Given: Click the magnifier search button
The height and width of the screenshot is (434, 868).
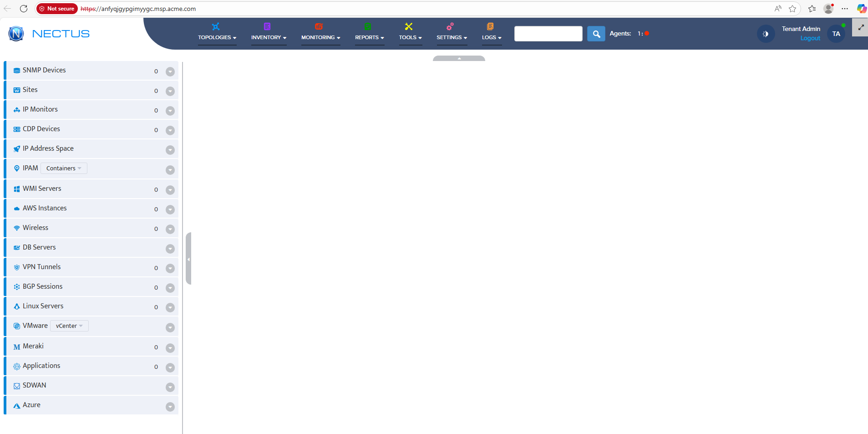Looking at the screenshot, I should tap(596, 34).
